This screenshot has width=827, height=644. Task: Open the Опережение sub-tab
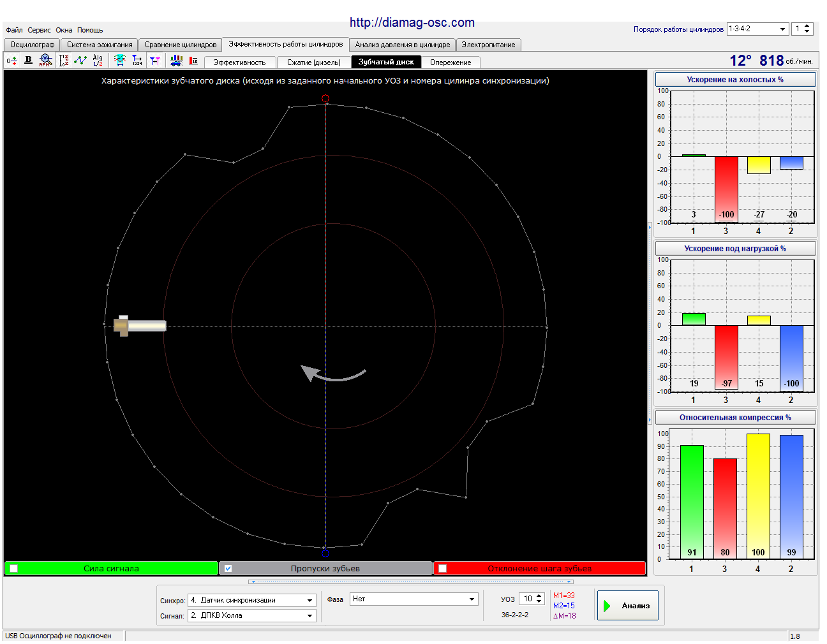(451, 62)
